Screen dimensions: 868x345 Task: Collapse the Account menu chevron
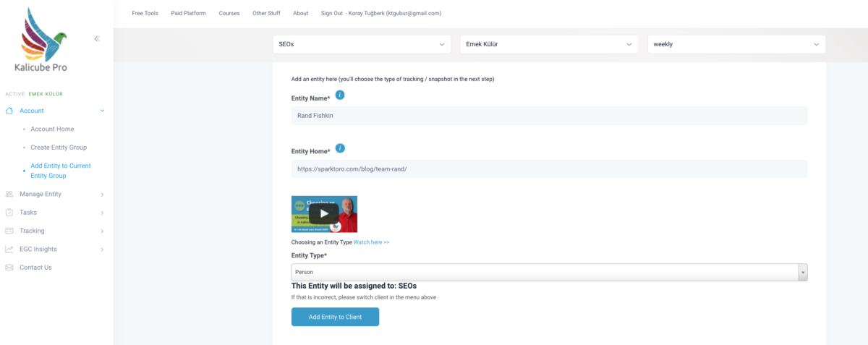click(102, 111)
